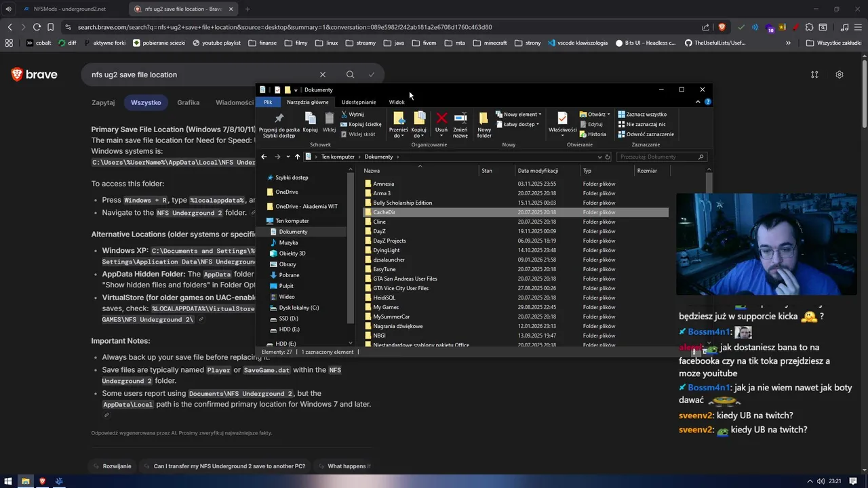Click the Rozwijanie follow-up button
Screen dimensions: 868x488
[x=113, y=466]
